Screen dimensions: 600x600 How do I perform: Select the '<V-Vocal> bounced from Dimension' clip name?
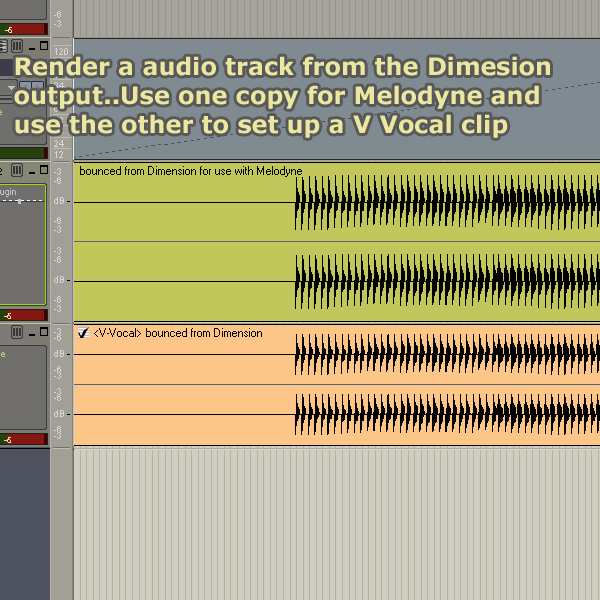(x=177, y=333)
